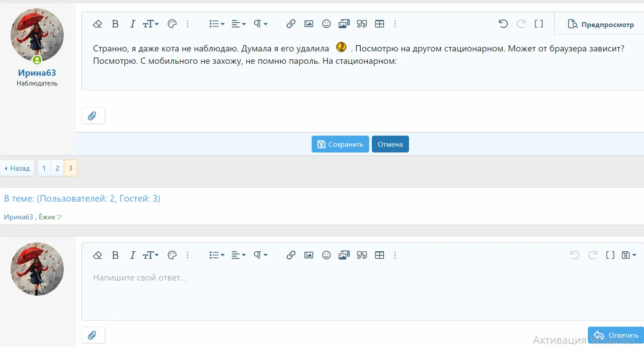Insert a blockquote using the quotes icon
The height and width of the screenshot is (347, 644).
click(x=362, y=24)
